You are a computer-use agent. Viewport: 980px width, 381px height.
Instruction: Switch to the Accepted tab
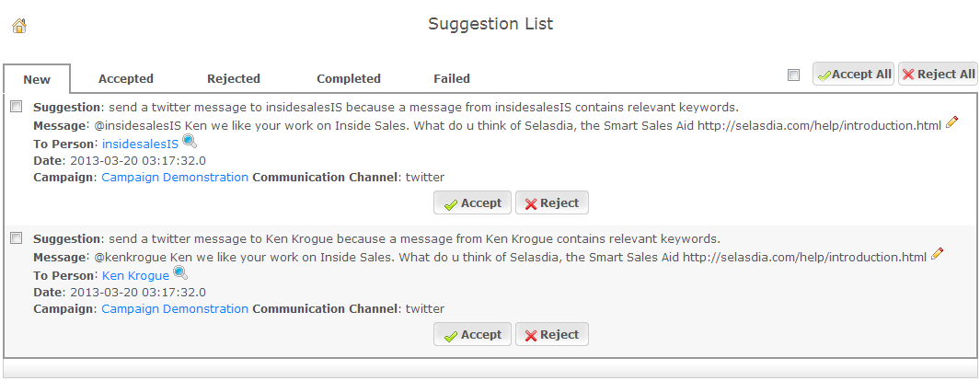126,79
